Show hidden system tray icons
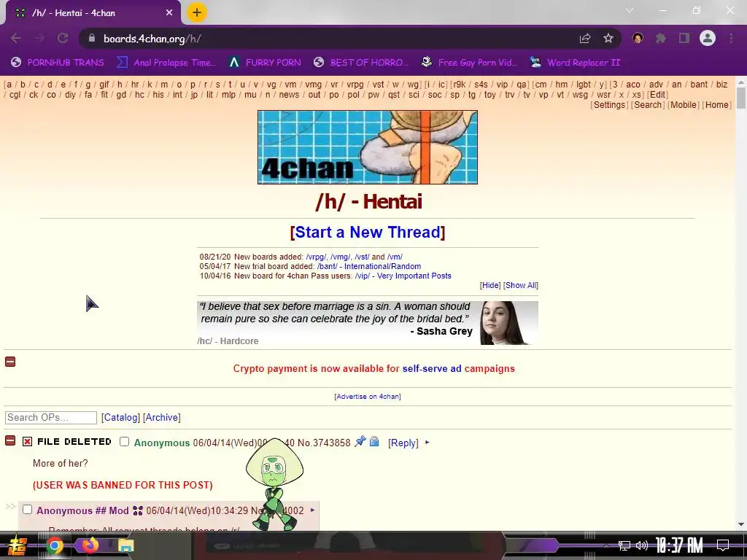This screenshot has height=560, width=747. pos(606,545)
